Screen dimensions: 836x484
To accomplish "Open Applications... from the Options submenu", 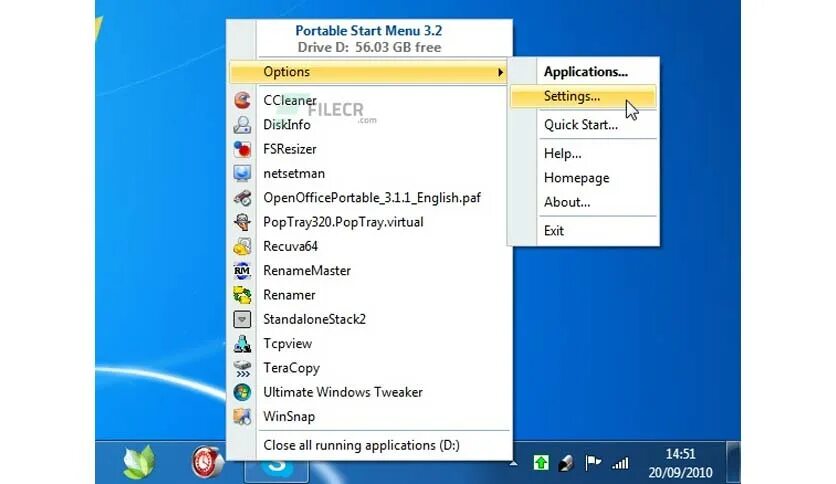I will pos(585,72).
